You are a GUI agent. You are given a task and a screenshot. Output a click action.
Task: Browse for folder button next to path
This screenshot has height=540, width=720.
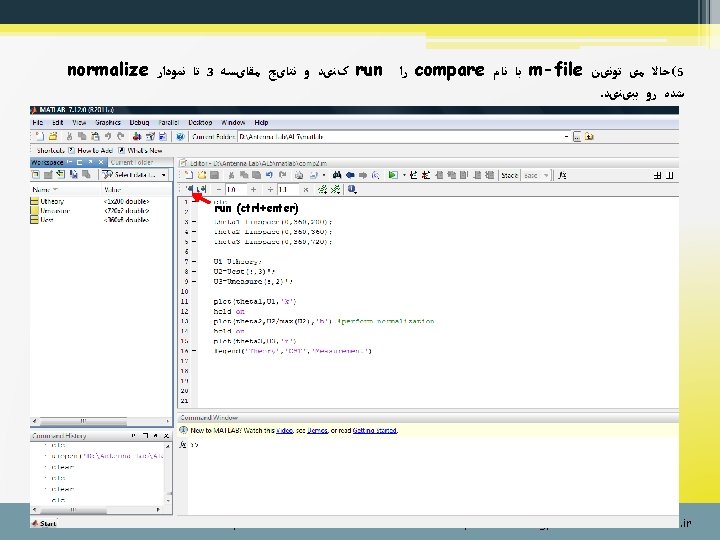point(577,137)
